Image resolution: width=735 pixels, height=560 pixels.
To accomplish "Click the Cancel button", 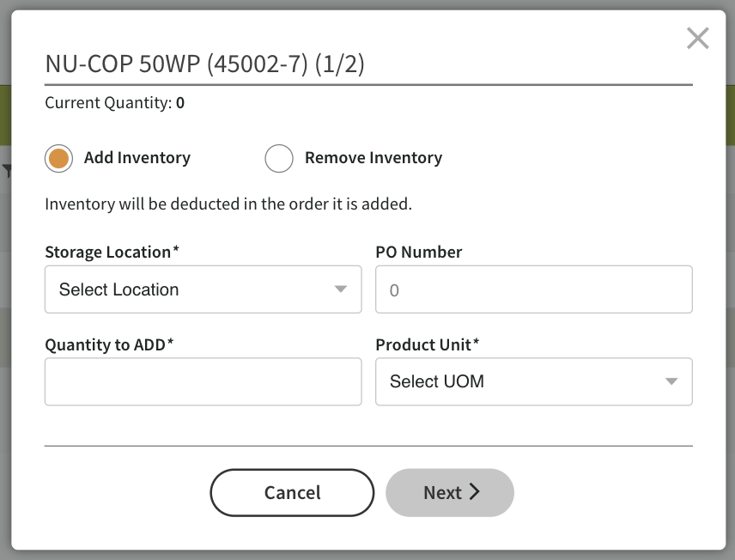I will point(292,492).
